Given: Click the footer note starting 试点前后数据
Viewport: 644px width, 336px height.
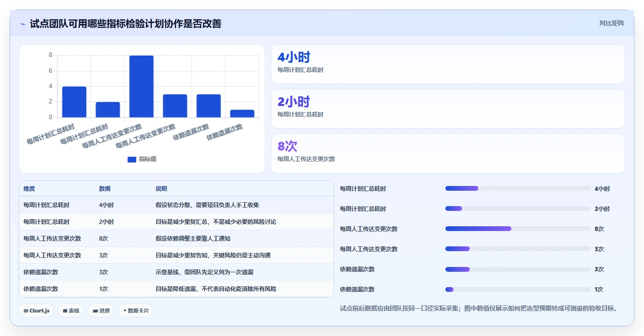Looking at the screenshot, I should click(478, 308).
